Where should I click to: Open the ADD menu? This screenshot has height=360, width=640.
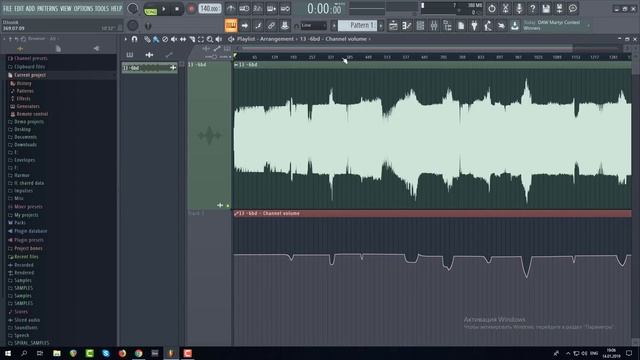(31, 8)
